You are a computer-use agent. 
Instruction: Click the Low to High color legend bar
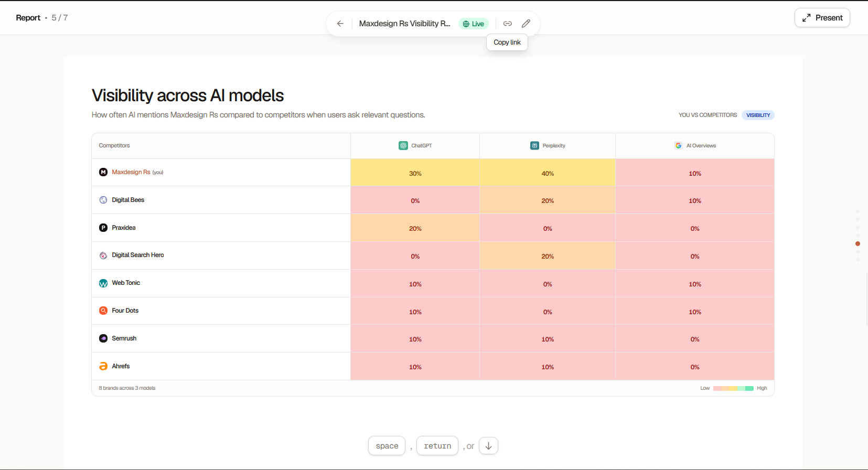pyautogui.click(x=733, y=388)
